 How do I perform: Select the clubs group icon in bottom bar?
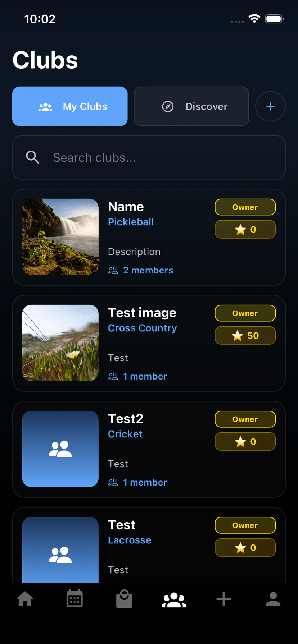pyautogui.click(x=174, y=599)
